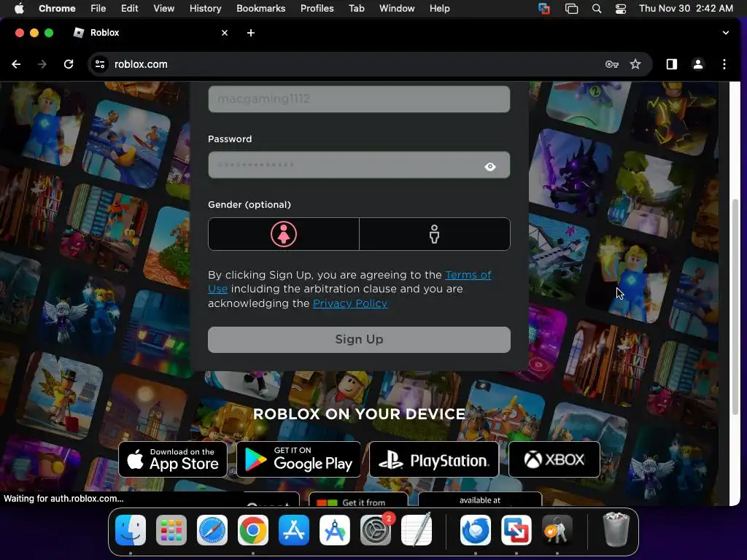Open TextEdit from the Dock
This screenshot has height=560, width=747.
click(x=417, y=530)
